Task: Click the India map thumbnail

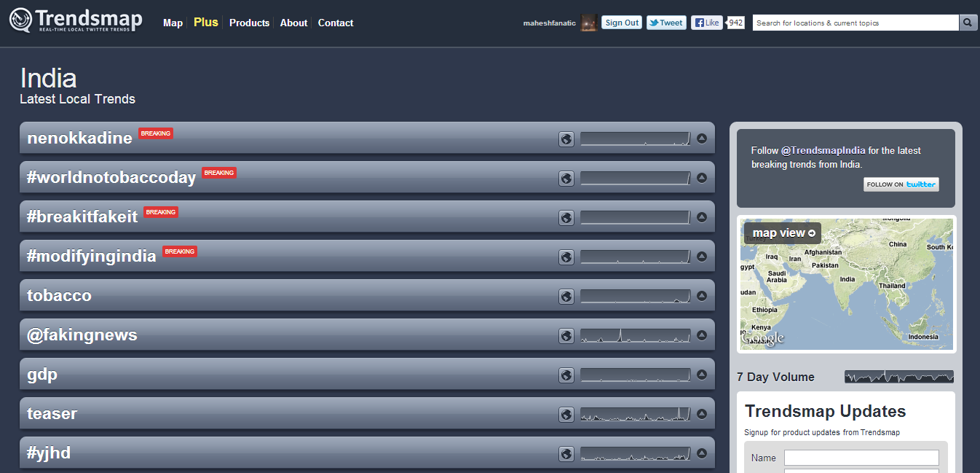Action: [847, 284]
